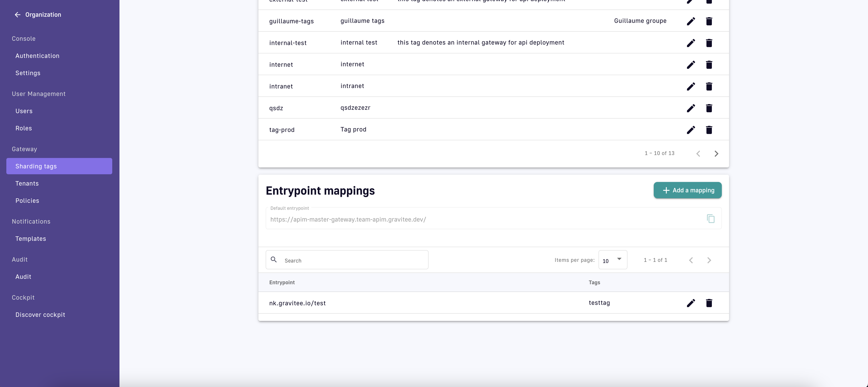The height and width of the screenshot is (387, 868).
Task: Delete the internal-test sharding tag
Action: click(x=709, y=43)
